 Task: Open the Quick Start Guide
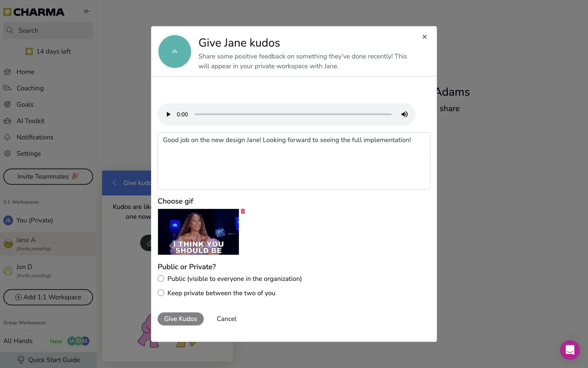[49, 360]
